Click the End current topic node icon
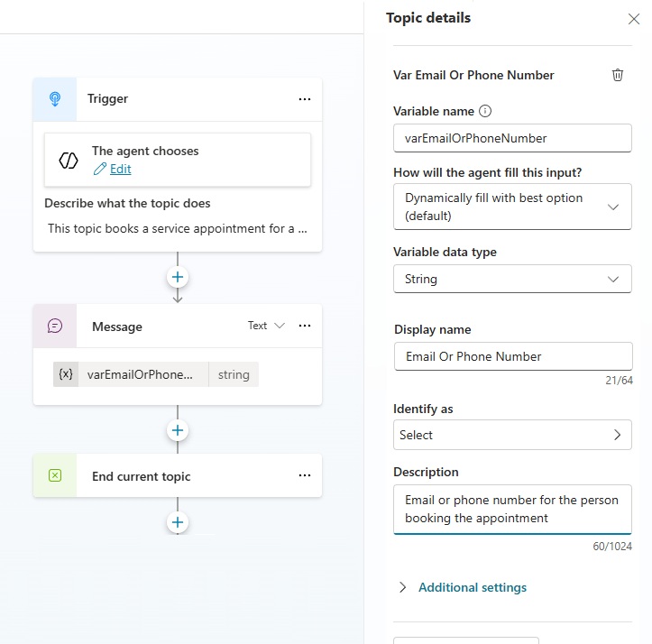Screen dimensions: 652x644 [x=55, y=476]
